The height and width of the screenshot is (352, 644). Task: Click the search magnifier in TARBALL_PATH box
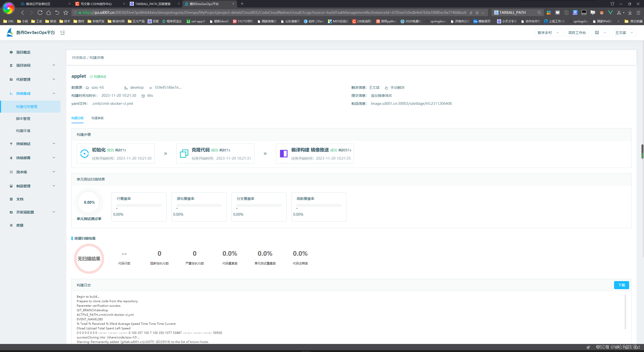coord(539,13)
